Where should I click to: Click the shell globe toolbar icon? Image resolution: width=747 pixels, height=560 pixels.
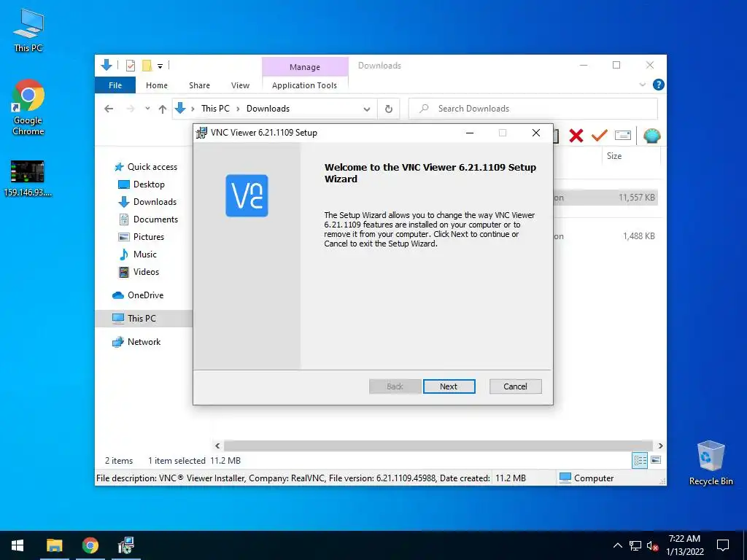tap(651, 136)
